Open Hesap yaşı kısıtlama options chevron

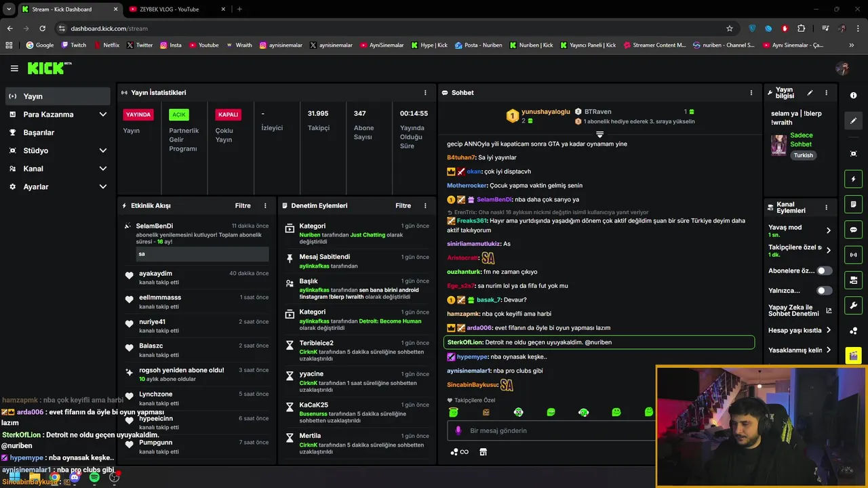[829, 331]
